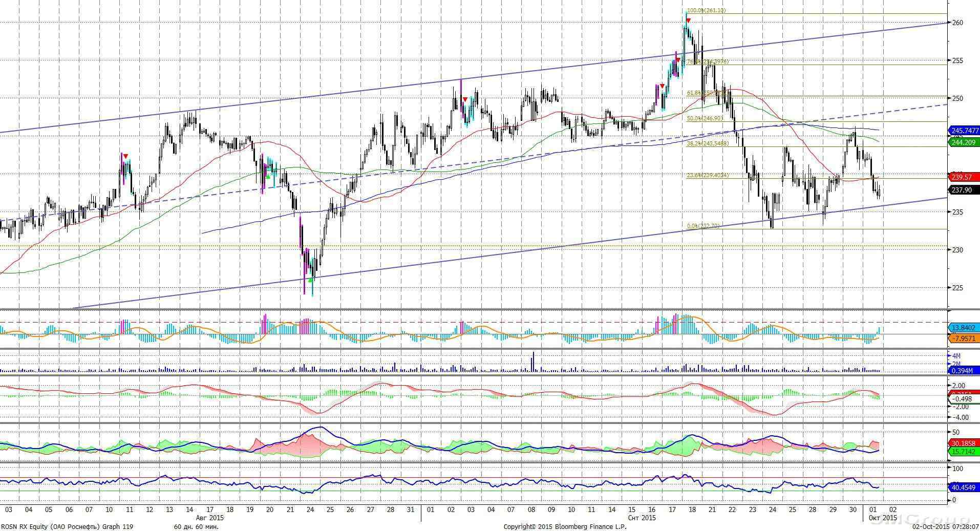Image resolution: width=980 pixels, height=531 pixels.
Task: Select the 38.2%(243.5488) Fibonacci level label
Action: [708, 144]
